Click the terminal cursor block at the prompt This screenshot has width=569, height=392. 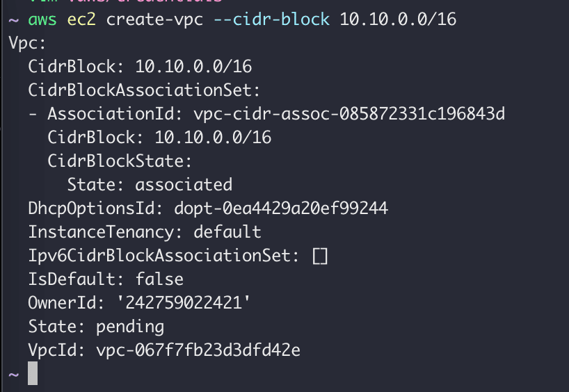coord(32,373)
